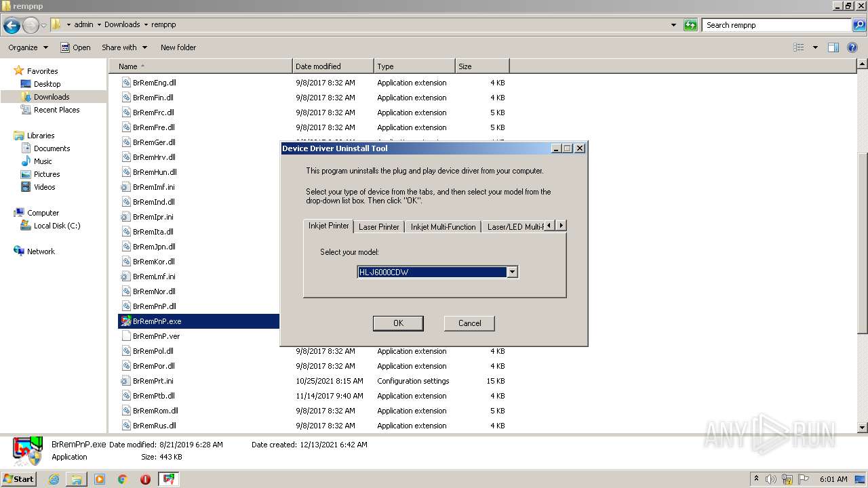
Task: Open the recent locations dropdown arrow
Action: 44,26
